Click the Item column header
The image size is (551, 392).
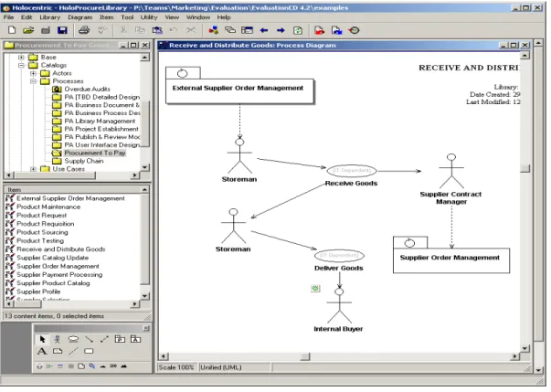click(x=72, y=190)
